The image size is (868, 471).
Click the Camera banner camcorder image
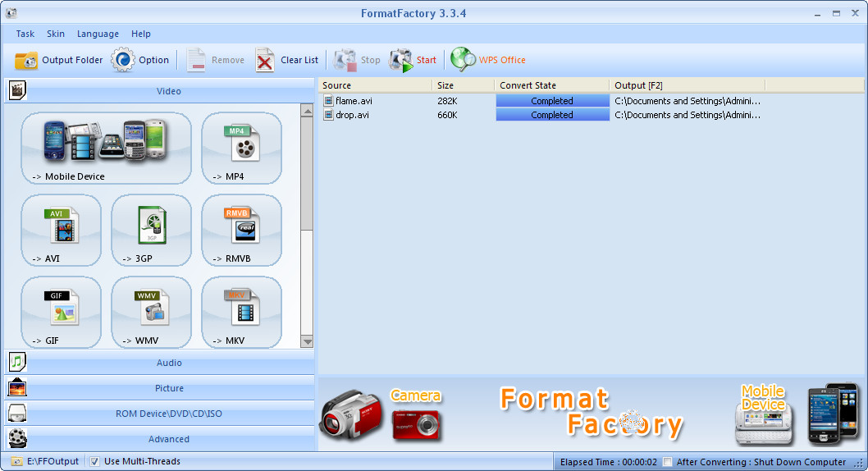(x=351, y=415)
